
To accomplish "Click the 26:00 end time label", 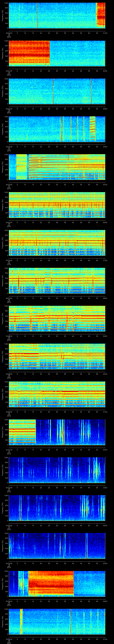I will (105, 223).
